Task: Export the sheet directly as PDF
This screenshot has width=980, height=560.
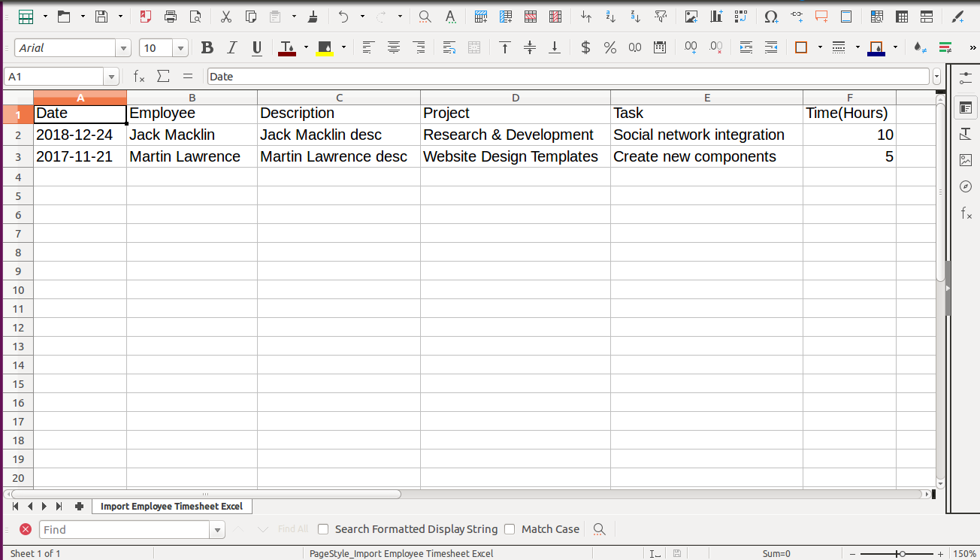Action: tap(145, 17)
